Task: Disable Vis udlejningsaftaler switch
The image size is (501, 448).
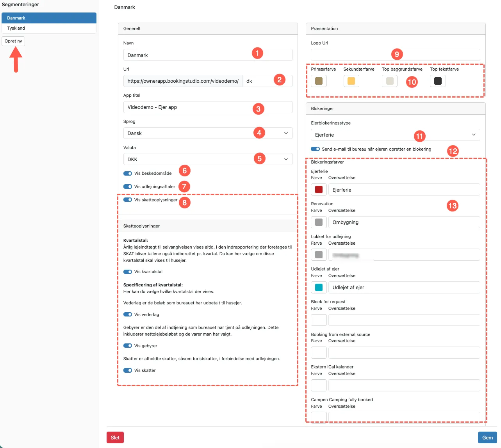Action: click(128, 187)
